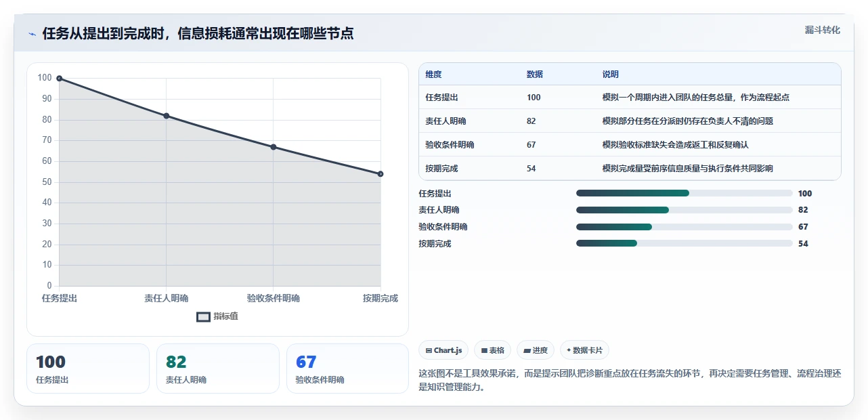
Task: Click the table value 82
Action: point(531,121)
